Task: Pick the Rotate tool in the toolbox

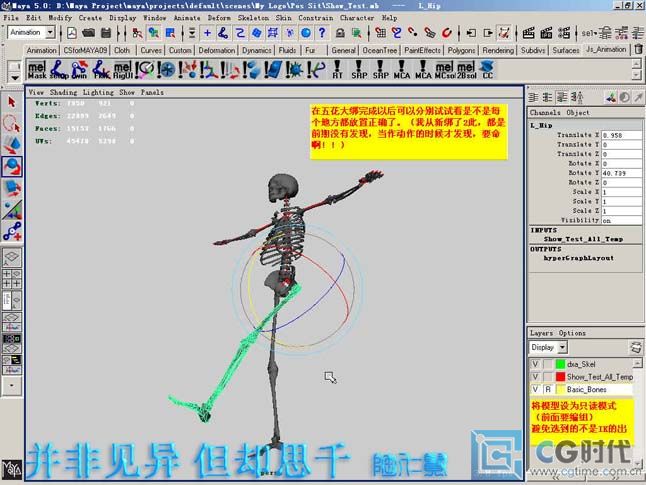Action: pyautogui.click(x=12, y=166)
